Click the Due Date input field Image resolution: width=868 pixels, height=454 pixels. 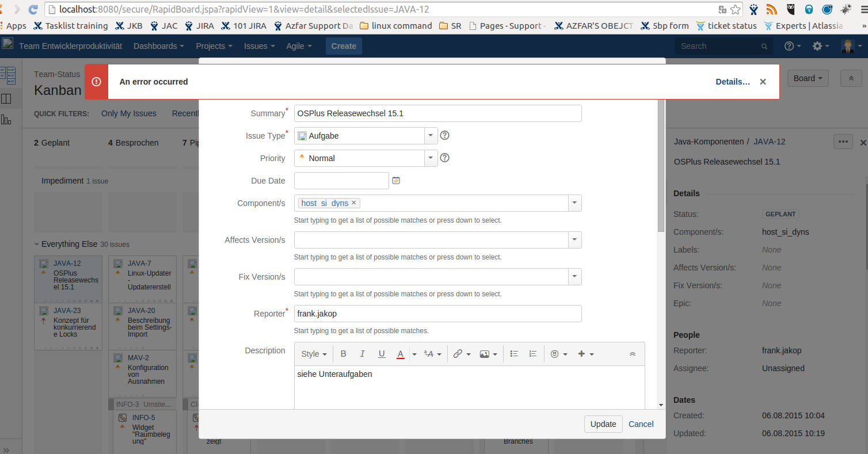point(341,181)
